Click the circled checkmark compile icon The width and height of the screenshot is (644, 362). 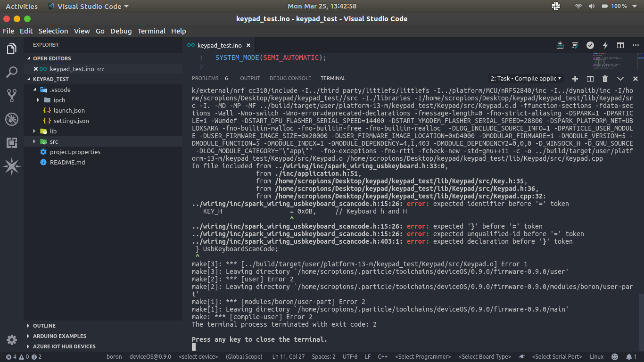590,45
